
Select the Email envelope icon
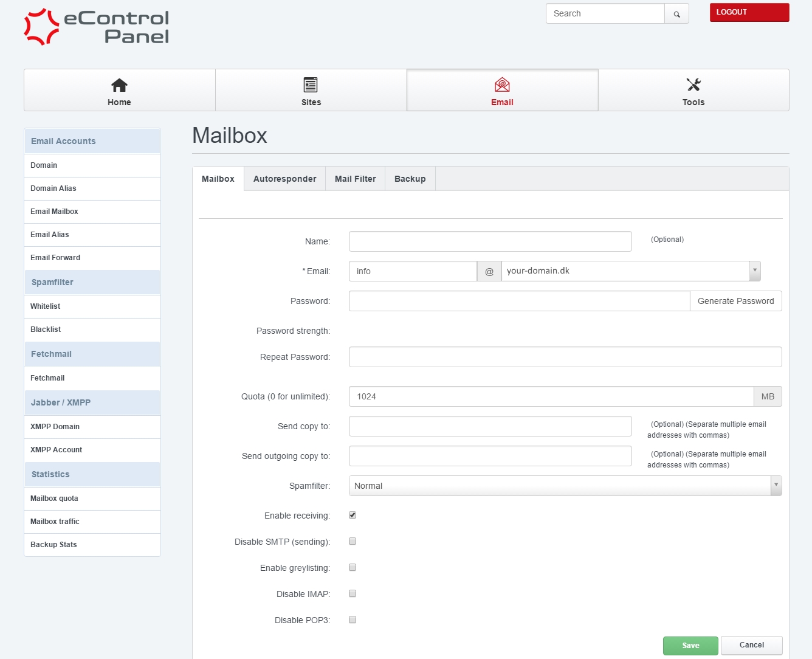click(x=502, y=85)
